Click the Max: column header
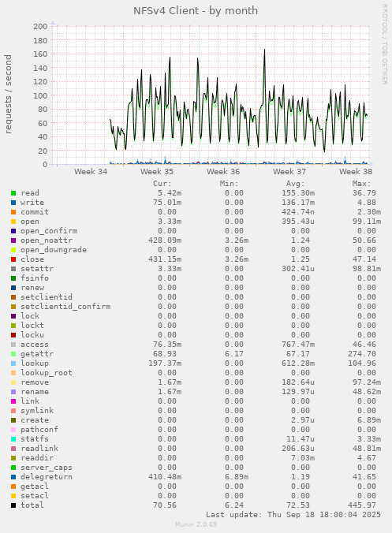The height and width of the screenshot is (533, 392). (361, 184)
